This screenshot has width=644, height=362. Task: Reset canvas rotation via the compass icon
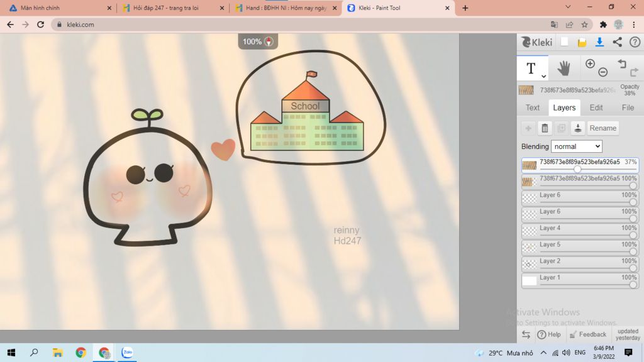tap(269, 41)
